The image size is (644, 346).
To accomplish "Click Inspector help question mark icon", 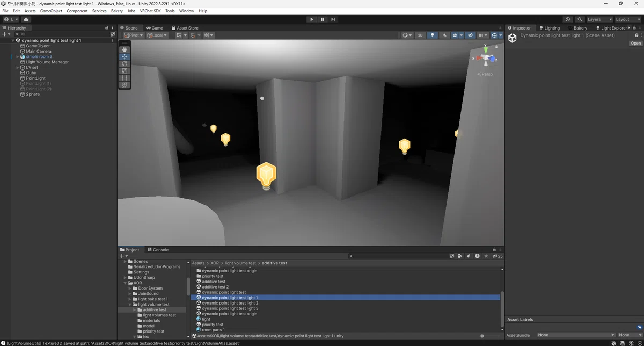I will tap(636, 35).
